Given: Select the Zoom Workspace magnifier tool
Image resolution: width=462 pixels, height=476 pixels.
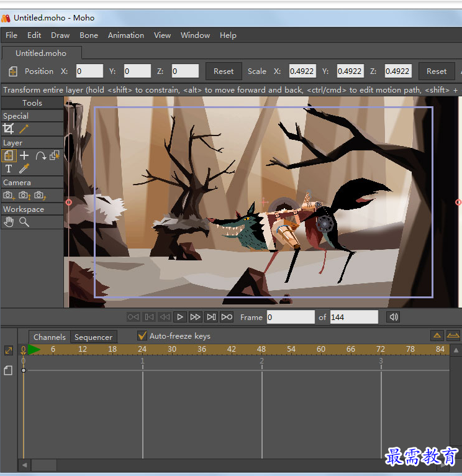Looking at the screenshot, I should click(x=24, y=222).
